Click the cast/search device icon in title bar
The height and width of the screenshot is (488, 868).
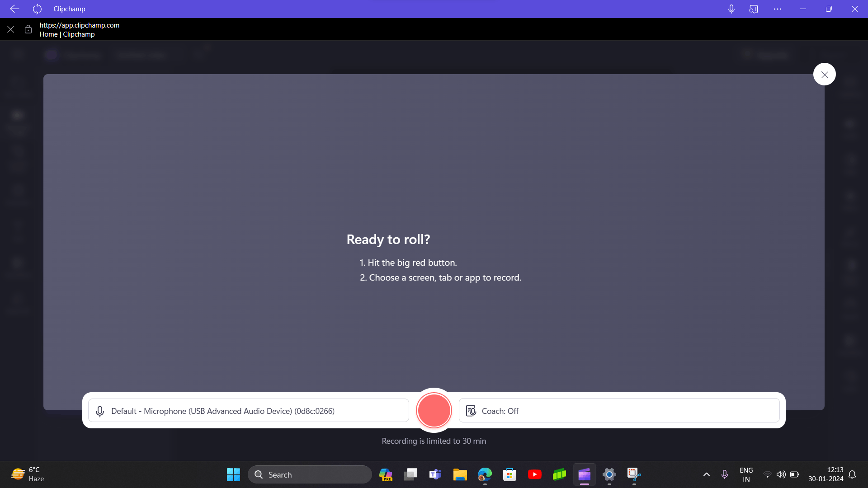coord(753,9)
